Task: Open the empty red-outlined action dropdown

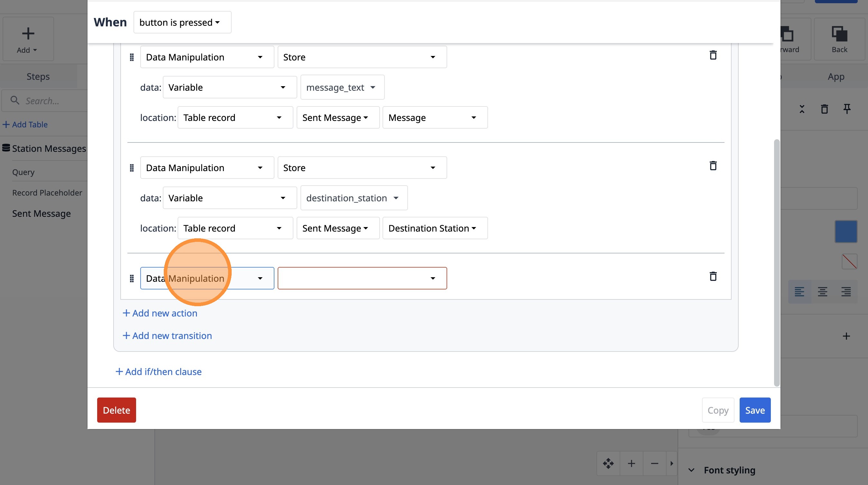Action: pos(362,279)
